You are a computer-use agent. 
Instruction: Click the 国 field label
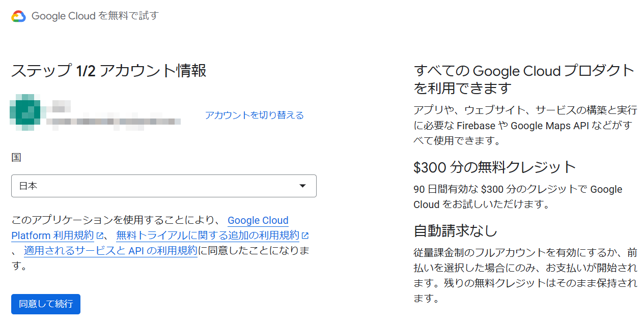16,158
